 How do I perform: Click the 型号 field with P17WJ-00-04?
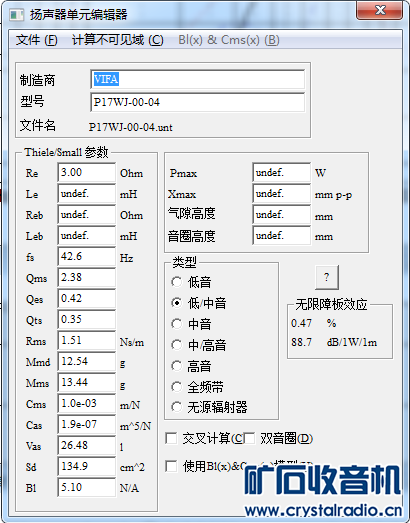pos(197,102)
